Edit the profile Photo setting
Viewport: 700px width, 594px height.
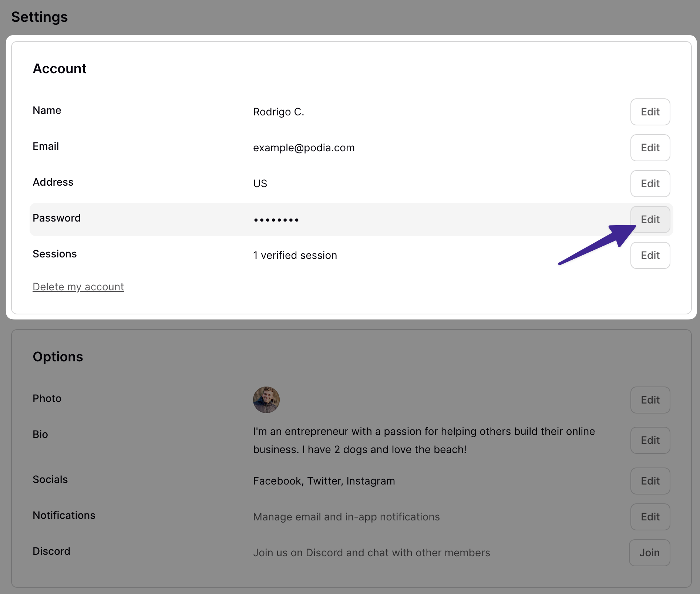[650, 400]
